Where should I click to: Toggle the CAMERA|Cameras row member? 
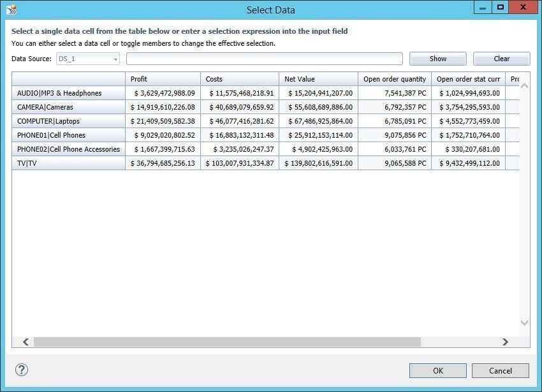pyautogui.click(x=68, y=107)
